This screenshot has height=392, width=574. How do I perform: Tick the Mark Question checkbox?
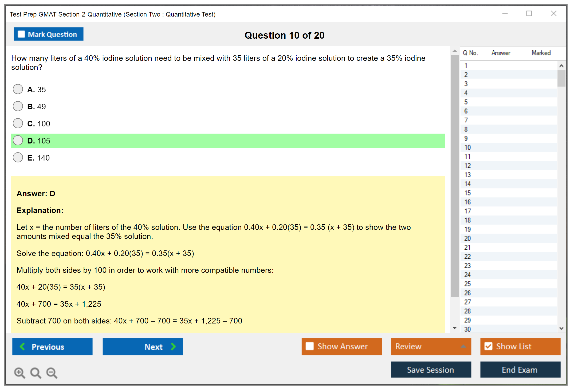[x=21, y=34]
